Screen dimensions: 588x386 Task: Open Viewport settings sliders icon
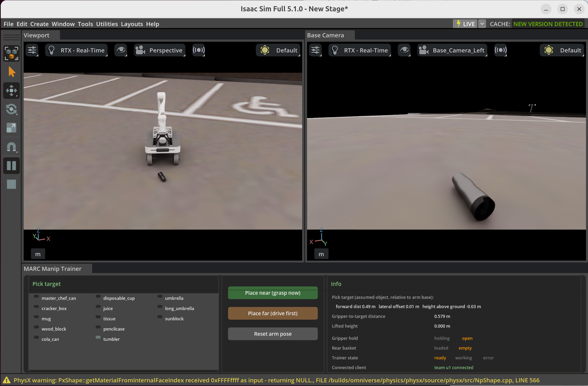pos(32,50)
